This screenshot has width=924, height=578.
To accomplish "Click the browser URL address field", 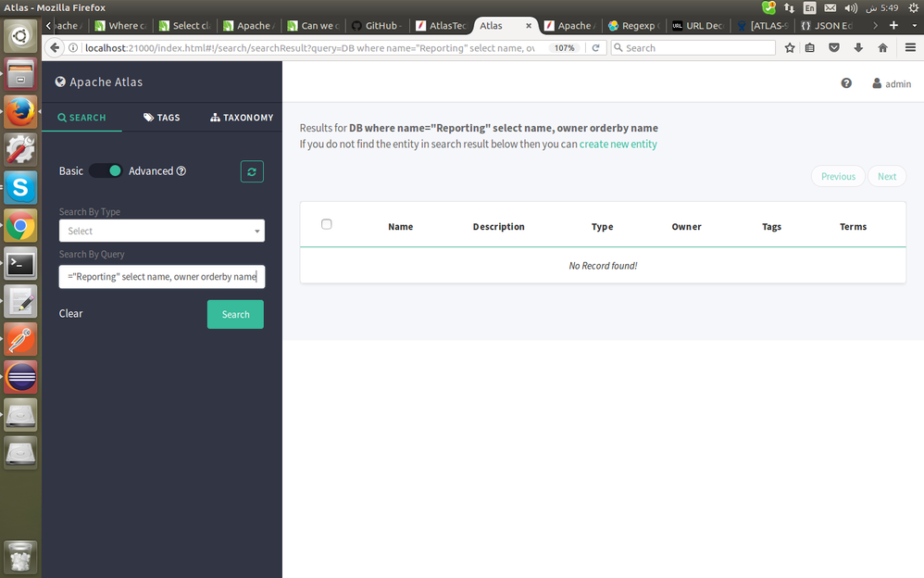I will pyautogui.click(x=309, y=48).
